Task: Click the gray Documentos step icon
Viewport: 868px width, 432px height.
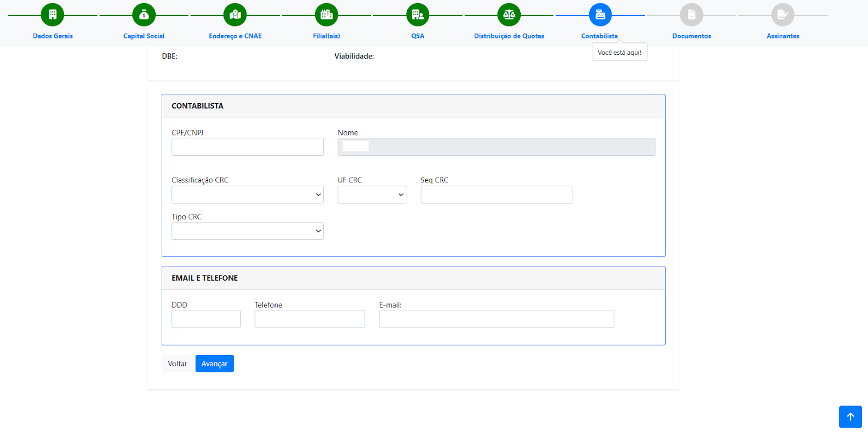Action: pyautogui.click(x=692, y=15)
